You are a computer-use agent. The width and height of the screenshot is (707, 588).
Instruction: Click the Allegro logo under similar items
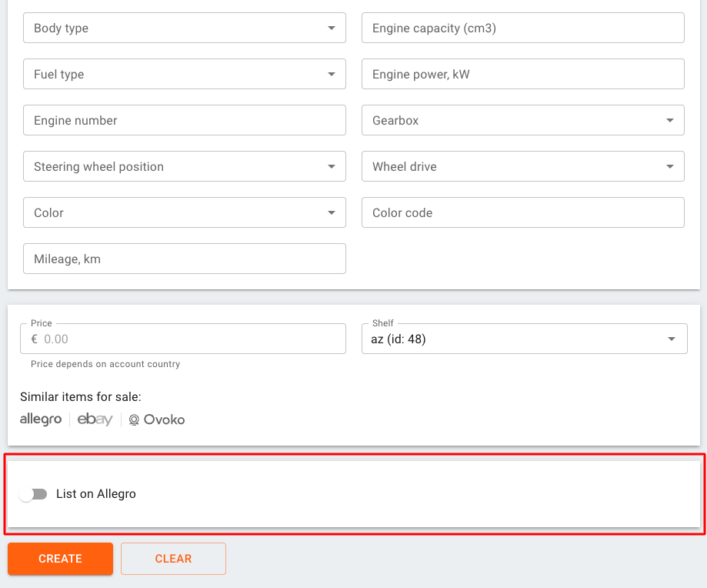(x=41, y=419)
